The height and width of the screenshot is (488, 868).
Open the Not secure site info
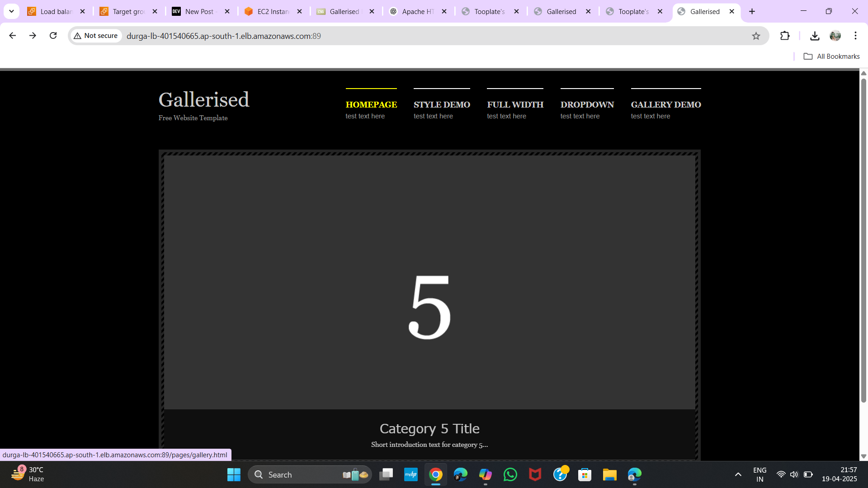[x=96, y=36]
